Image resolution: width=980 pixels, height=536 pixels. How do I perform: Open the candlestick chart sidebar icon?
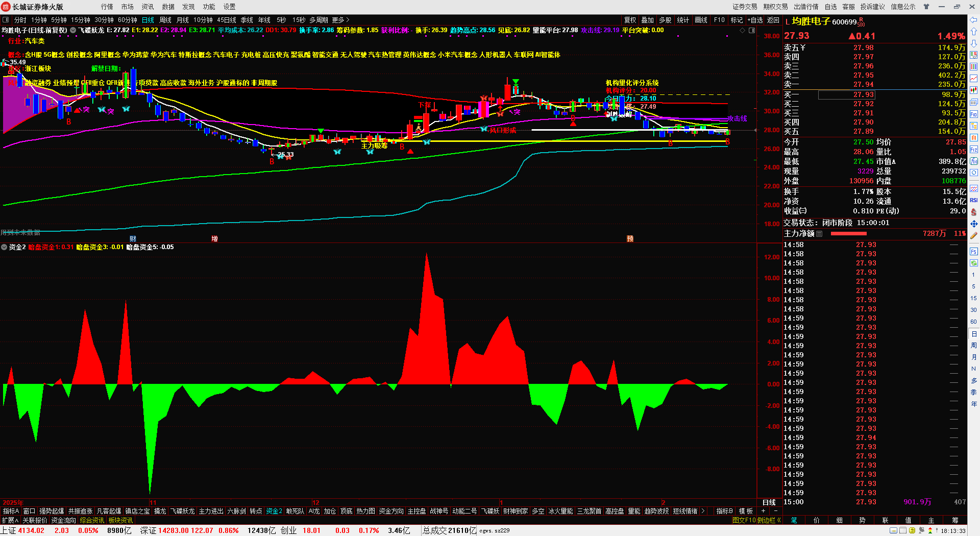click(x=974, y=90)
